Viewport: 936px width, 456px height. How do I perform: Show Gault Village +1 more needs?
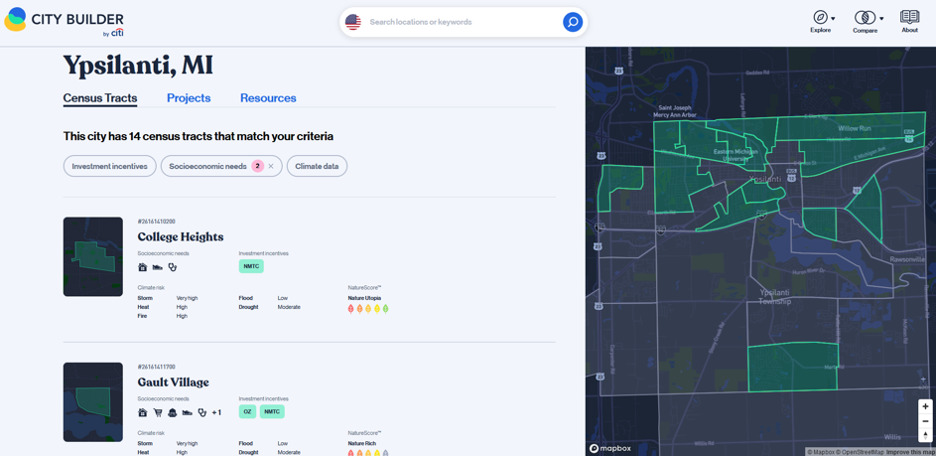[217, 412]
